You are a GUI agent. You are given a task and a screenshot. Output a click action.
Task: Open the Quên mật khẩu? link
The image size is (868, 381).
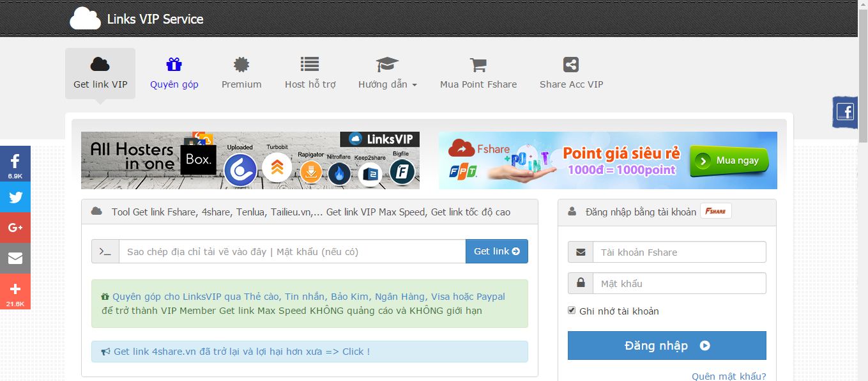729,377
